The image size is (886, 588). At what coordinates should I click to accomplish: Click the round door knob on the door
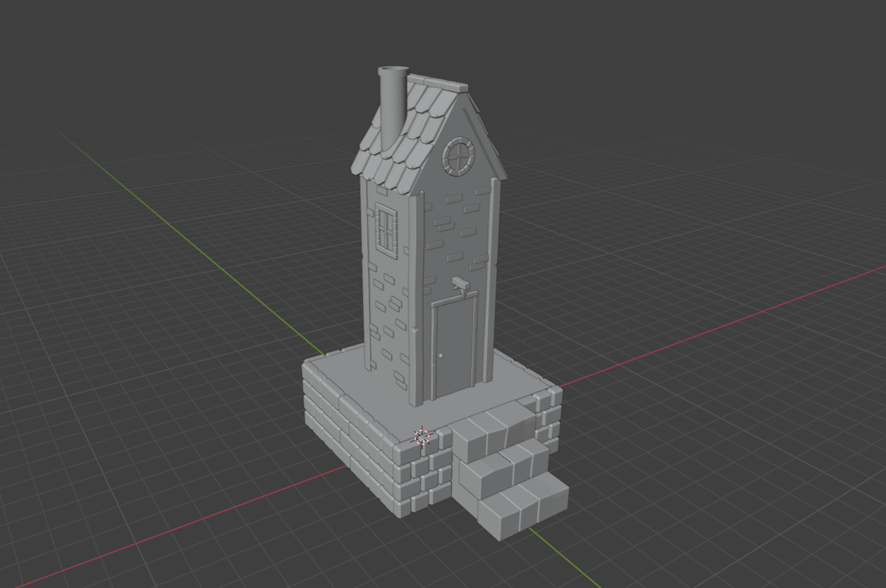441,356
